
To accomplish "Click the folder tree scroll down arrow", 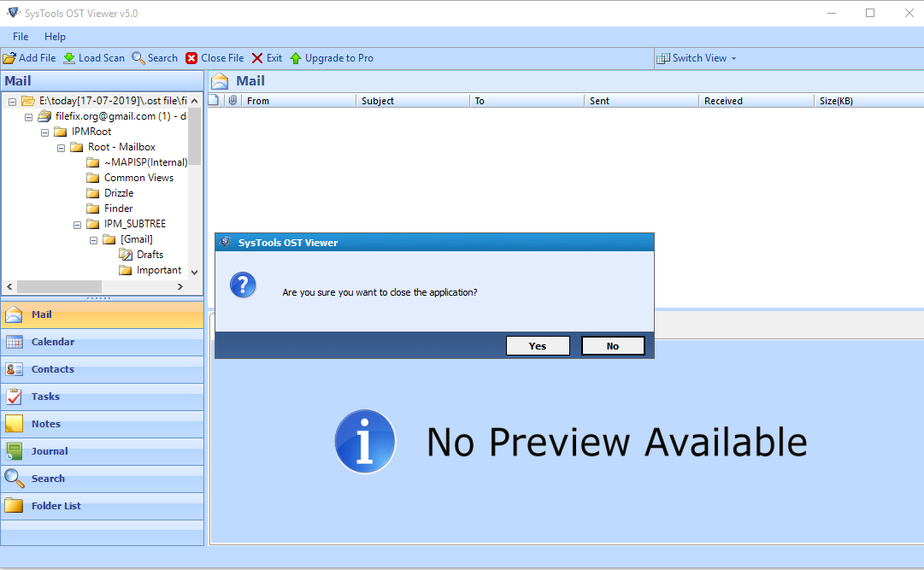I will (195, 273).
